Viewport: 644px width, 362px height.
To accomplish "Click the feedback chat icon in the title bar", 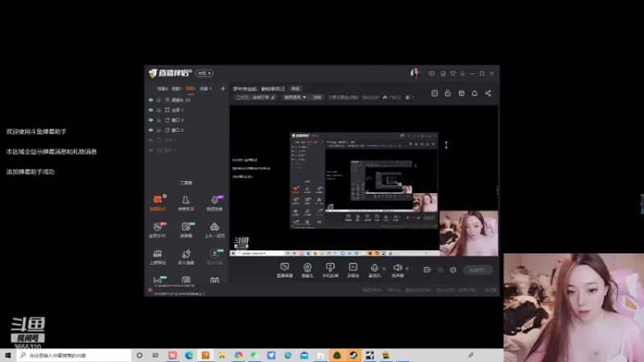I will pyautogui.click(x=431, y=73).
